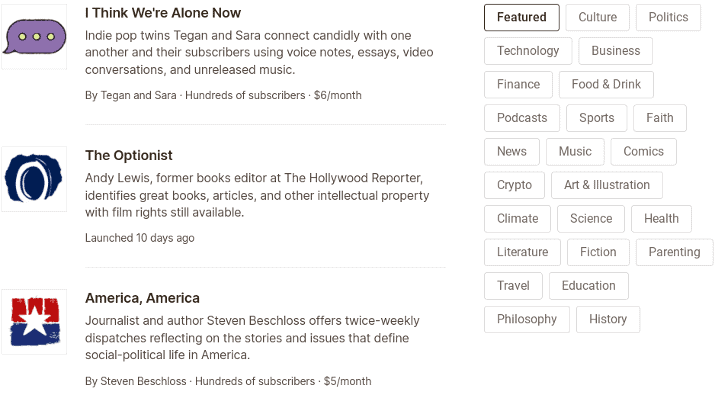This screenshot has width=715, height=395.
Task: Select the Culture category
Action: tap(597, 17)
